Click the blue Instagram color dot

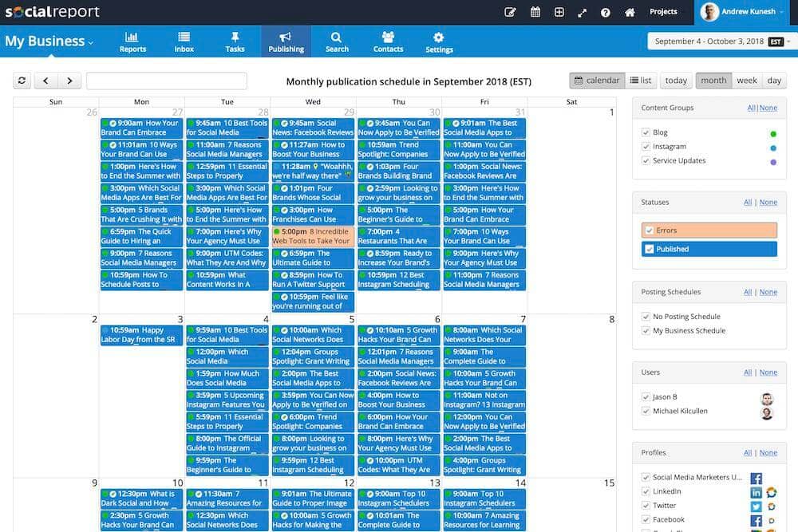point(773,148)
